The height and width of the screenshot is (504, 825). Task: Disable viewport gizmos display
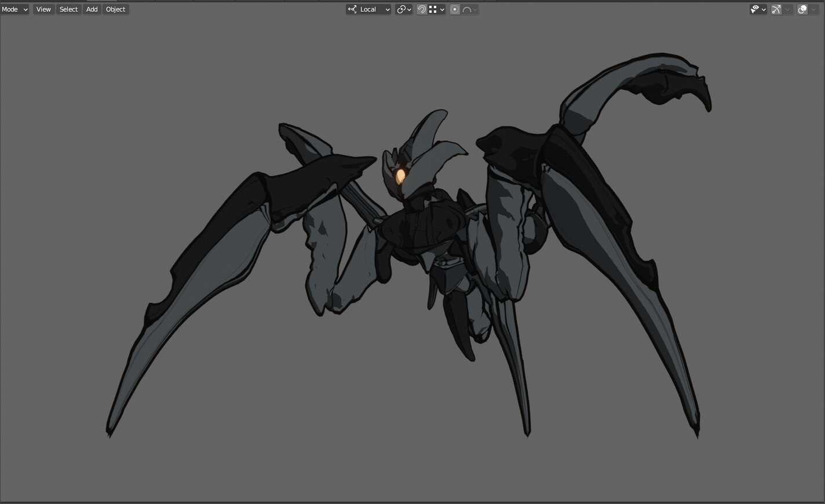coord(776,9)
